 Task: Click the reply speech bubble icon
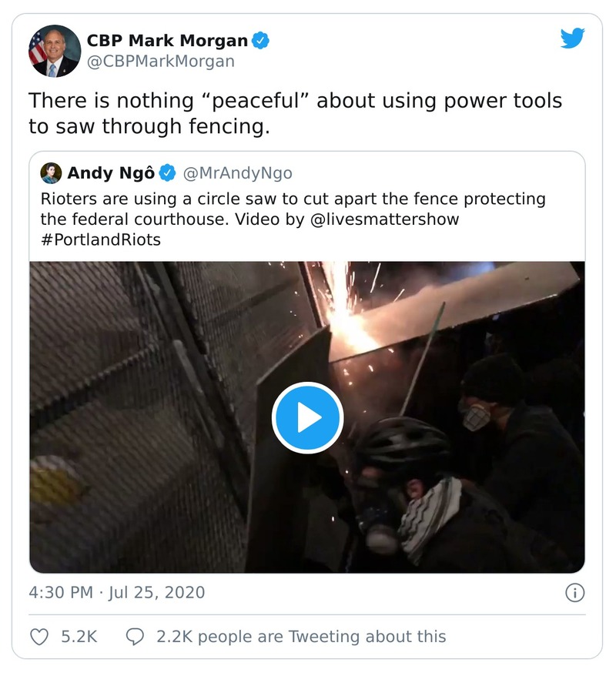point(135,637)
